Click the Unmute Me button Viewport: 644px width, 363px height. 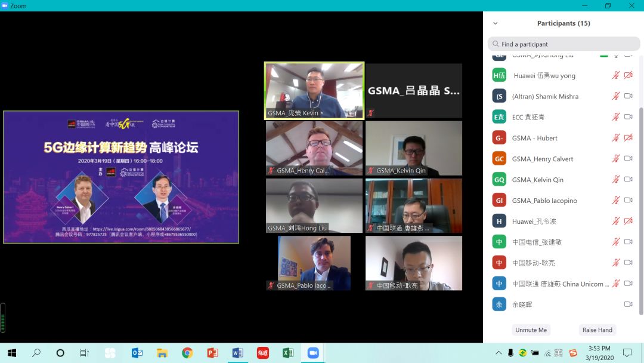point(531,330)
